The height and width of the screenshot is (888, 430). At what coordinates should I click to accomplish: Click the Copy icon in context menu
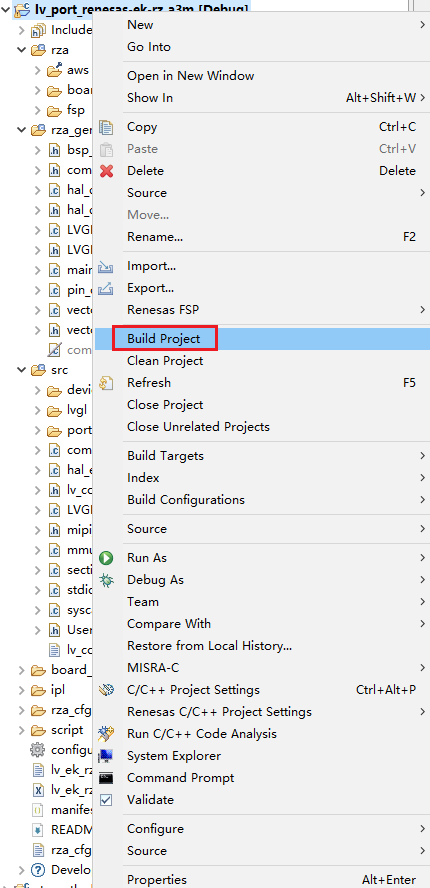106,127
